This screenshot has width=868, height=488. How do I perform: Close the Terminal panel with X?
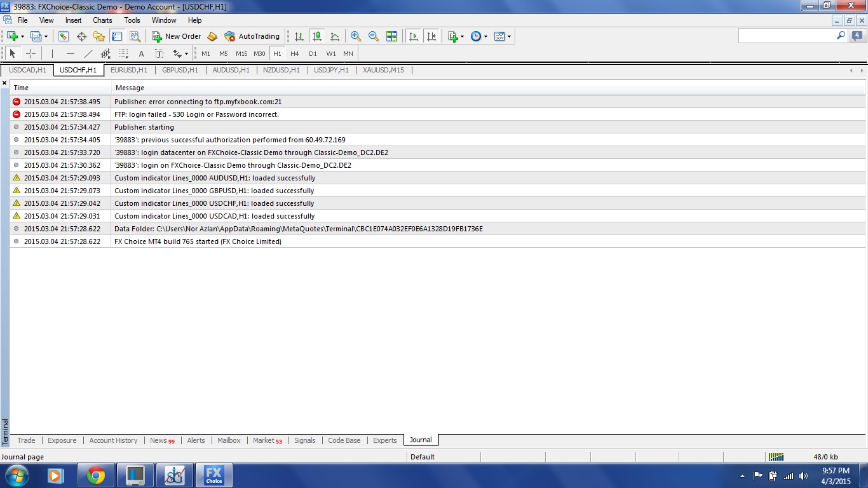coord(4,83)
